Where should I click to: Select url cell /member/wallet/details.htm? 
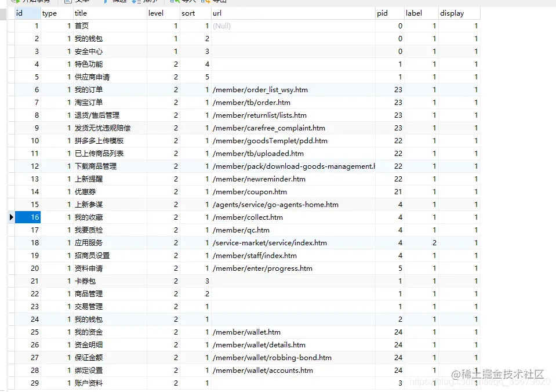(x=293, y=345)
